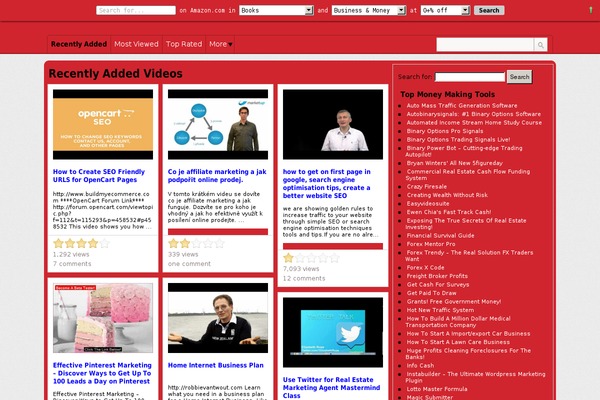Open 'How To Start A Lawn Care Business'

coord(458,342)
